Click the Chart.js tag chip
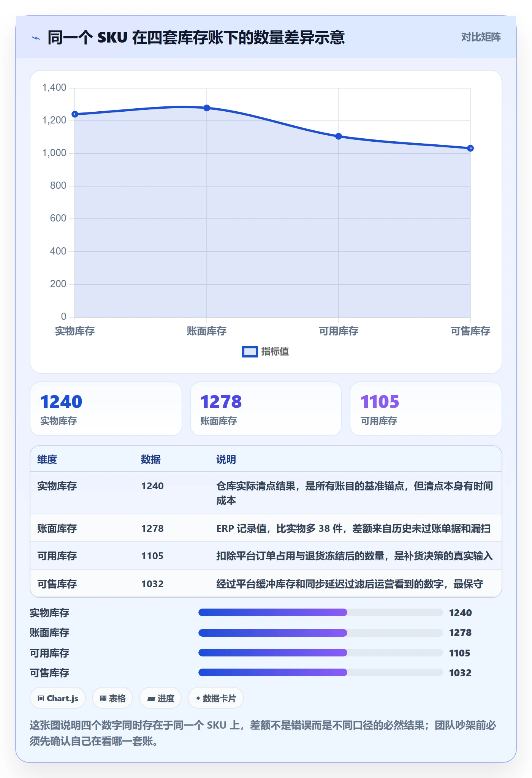The image size is (532, 778). [58, 698]
